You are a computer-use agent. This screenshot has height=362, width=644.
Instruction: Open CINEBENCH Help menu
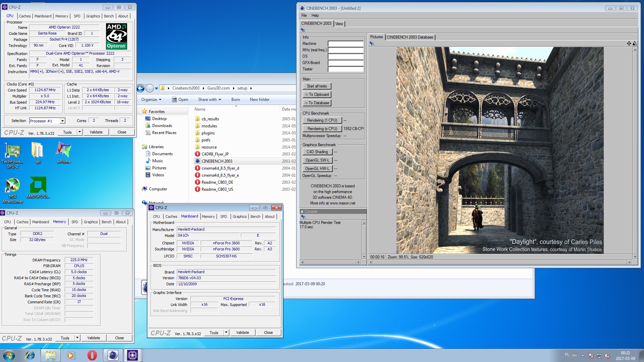[315, 15]
